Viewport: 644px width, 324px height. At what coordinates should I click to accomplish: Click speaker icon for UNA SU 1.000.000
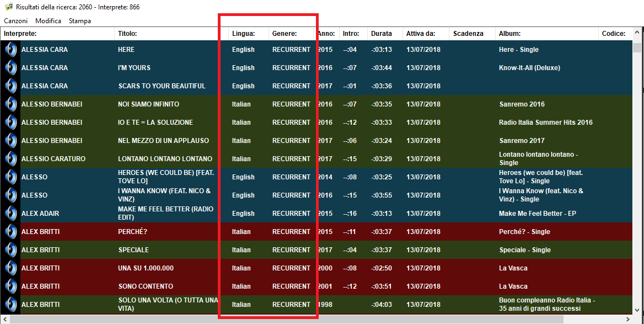pyautogui.click(x=10, y=268)
